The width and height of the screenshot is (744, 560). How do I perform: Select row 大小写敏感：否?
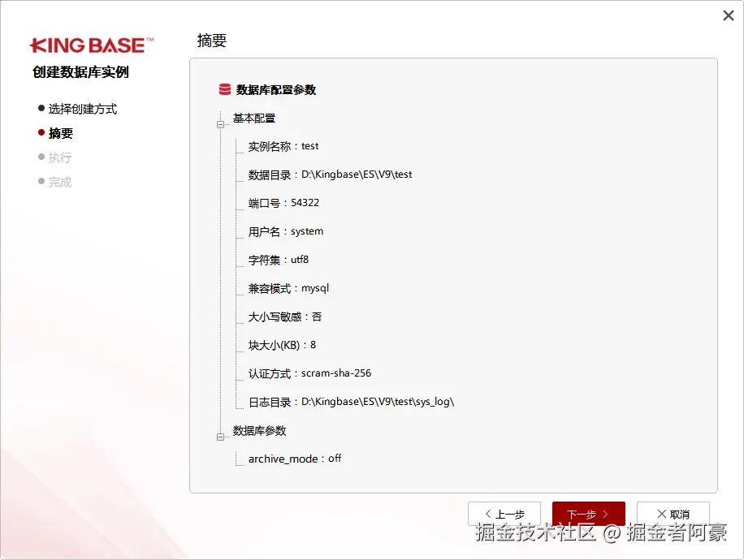(x=285, y=317)
